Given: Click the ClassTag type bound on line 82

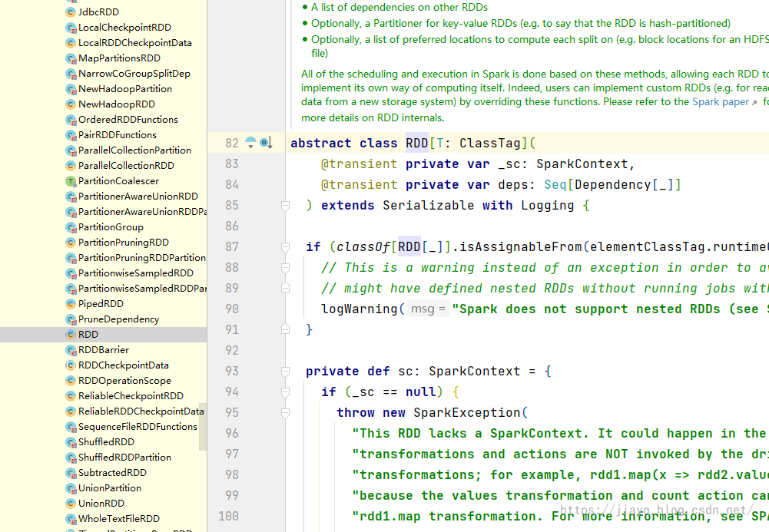Looking at the screenshot, I should click(490, 143).
